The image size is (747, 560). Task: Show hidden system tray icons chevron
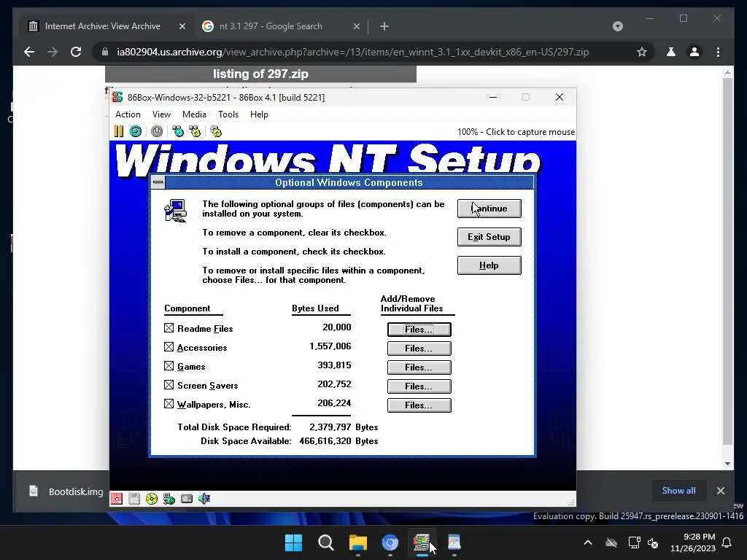pyautogui.click(x=588, y=542)
